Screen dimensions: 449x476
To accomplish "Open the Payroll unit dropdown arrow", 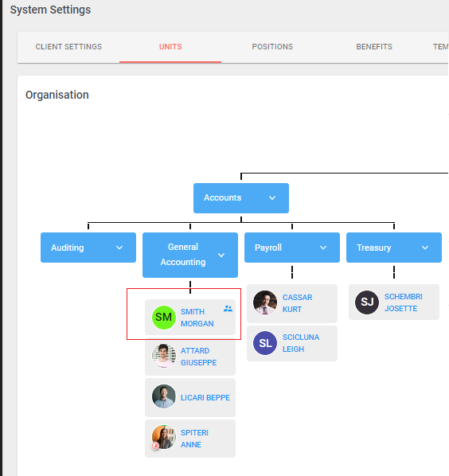I will (x=323, y=248).
